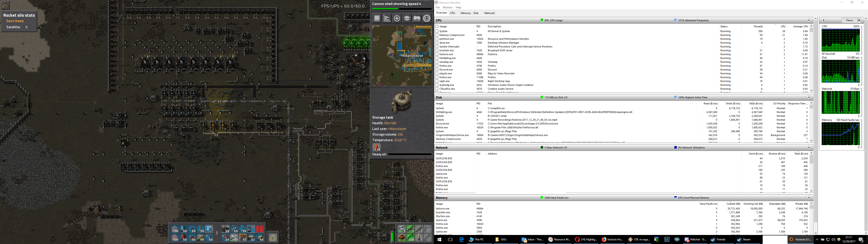Image resolution: width=868 pixels, height=244 pixels.
Task: Click the Views button
Action: coord(849,20)
